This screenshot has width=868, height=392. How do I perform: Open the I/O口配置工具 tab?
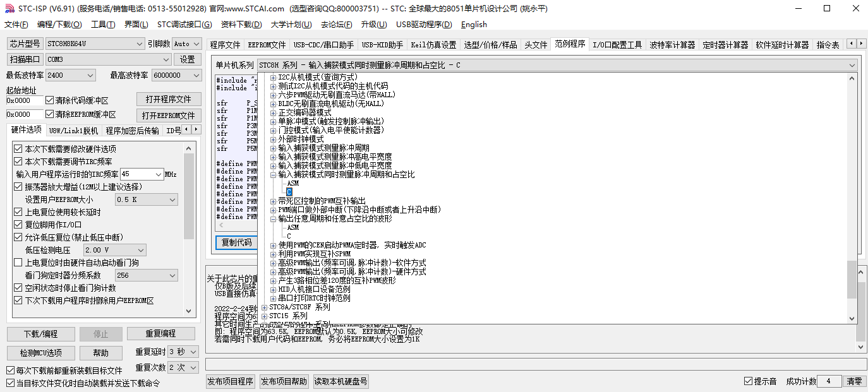click(617, 45)
